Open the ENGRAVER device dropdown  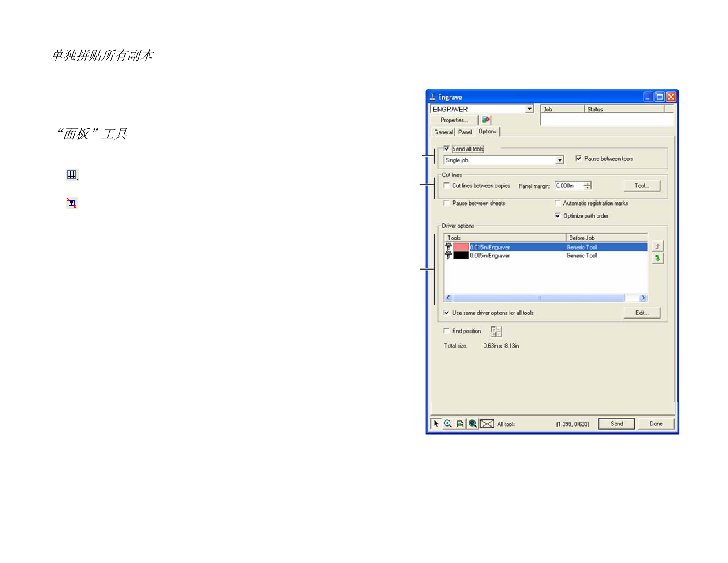[529, 109]
